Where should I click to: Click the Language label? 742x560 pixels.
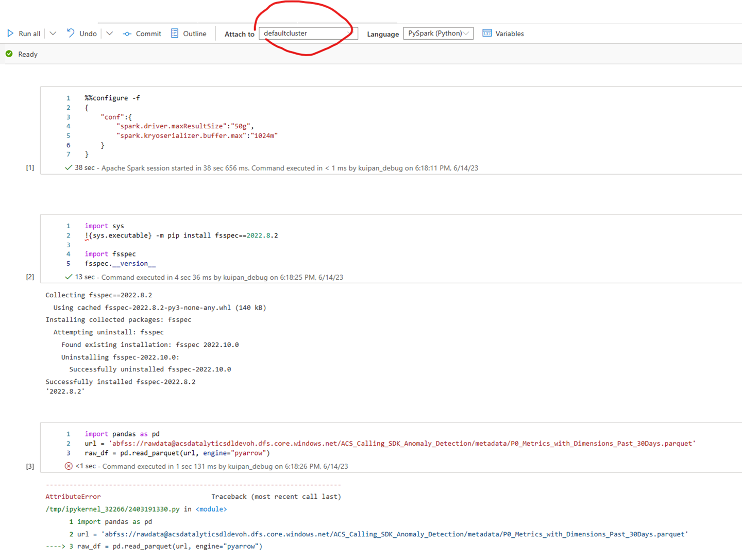[x=383, y=34]
